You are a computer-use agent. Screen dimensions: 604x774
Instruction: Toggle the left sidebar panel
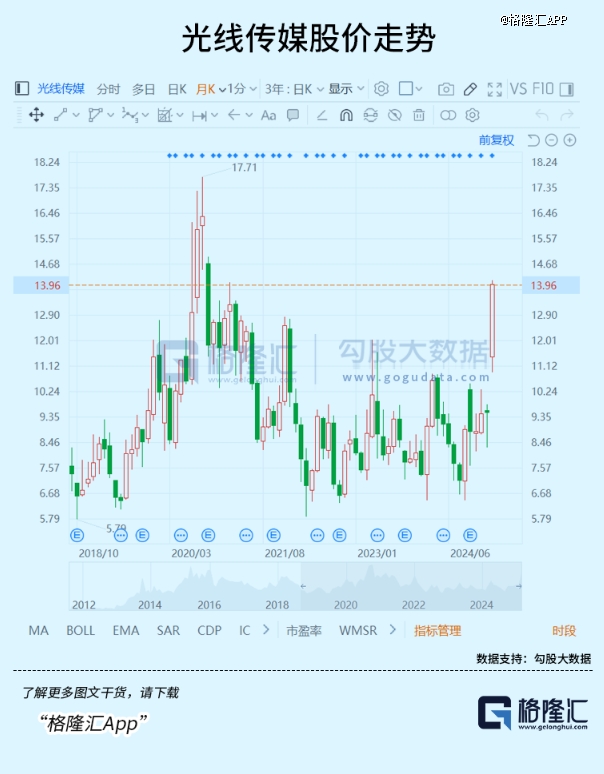click(22, 89)
